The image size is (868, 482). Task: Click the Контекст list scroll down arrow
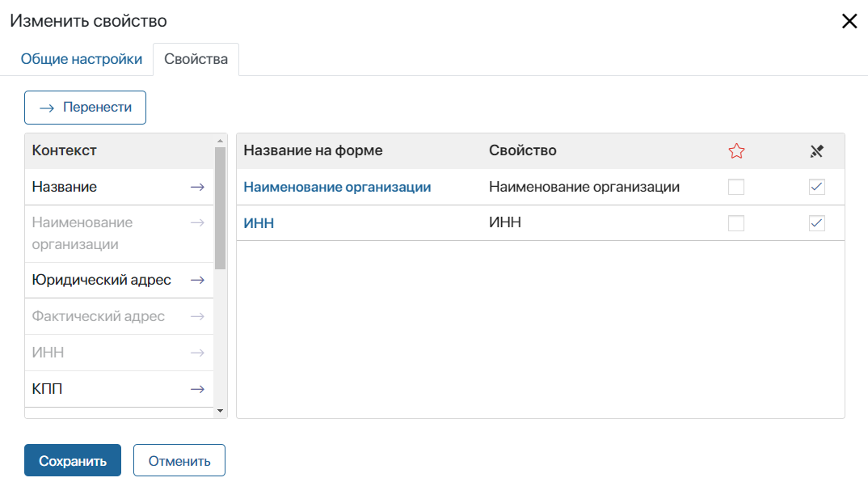tap(221, 411)
